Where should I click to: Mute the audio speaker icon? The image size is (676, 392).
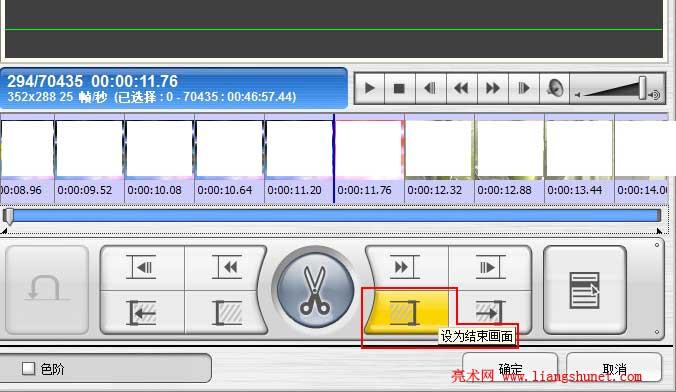coord(554,88)
